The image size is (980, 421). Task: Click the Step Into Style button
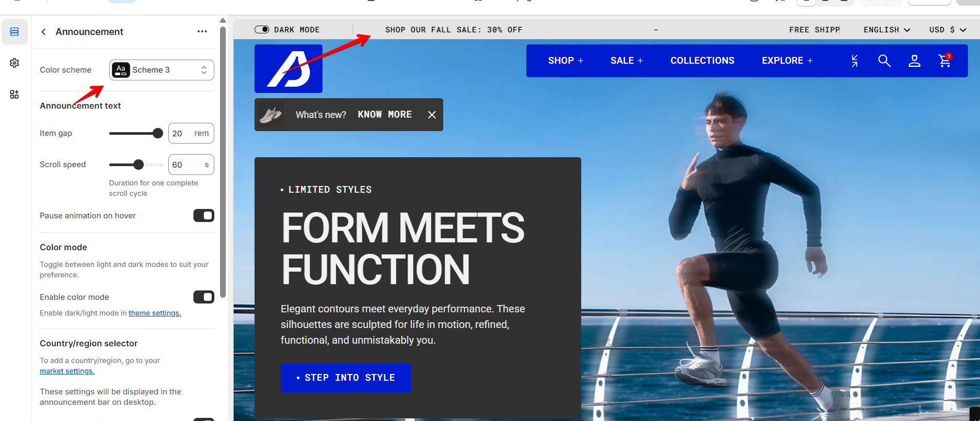(x=346, y=378)
